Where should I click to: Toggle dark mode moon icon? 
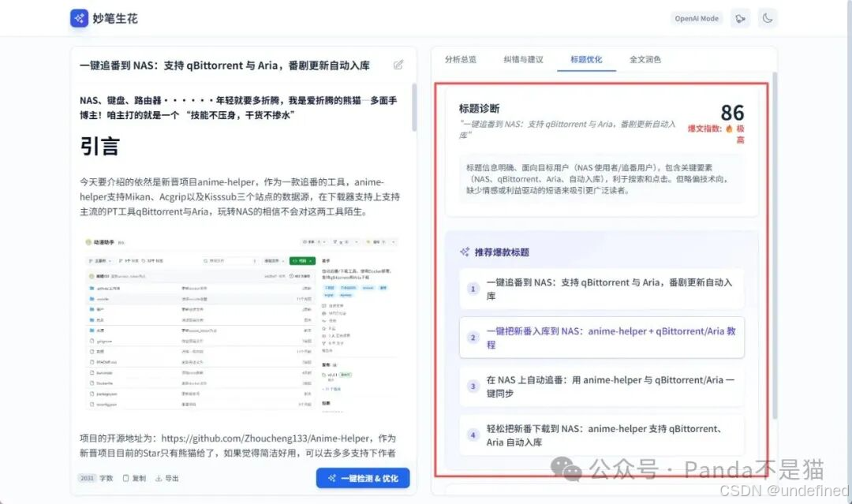pyautogui.click(x=768, y=18)
